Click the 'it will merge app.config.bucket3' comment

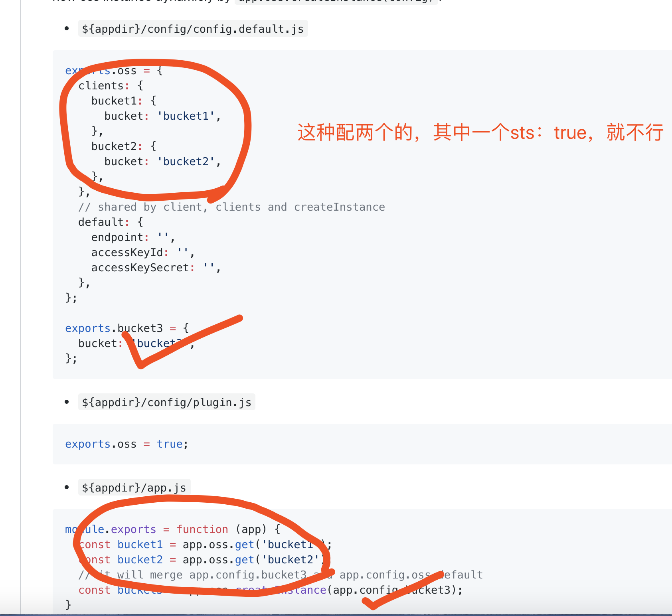[x=281, y=575]
